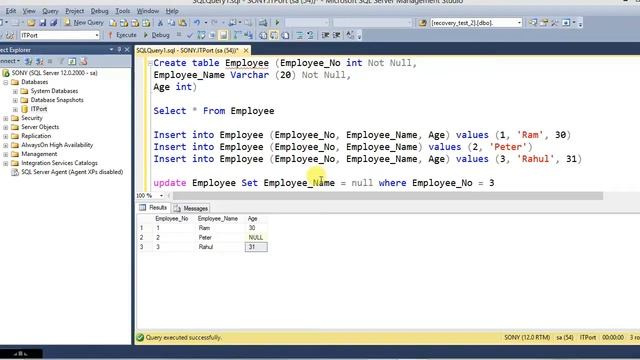The image size is (640, 360).
Task: Expand the AlwaysOn High Availability folder
Action: tap(6, 145)
